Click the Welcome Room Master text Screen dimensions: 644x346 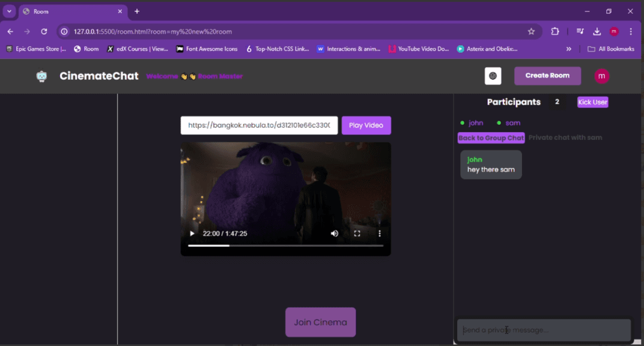pyautogui.click(x=194, y=76)
